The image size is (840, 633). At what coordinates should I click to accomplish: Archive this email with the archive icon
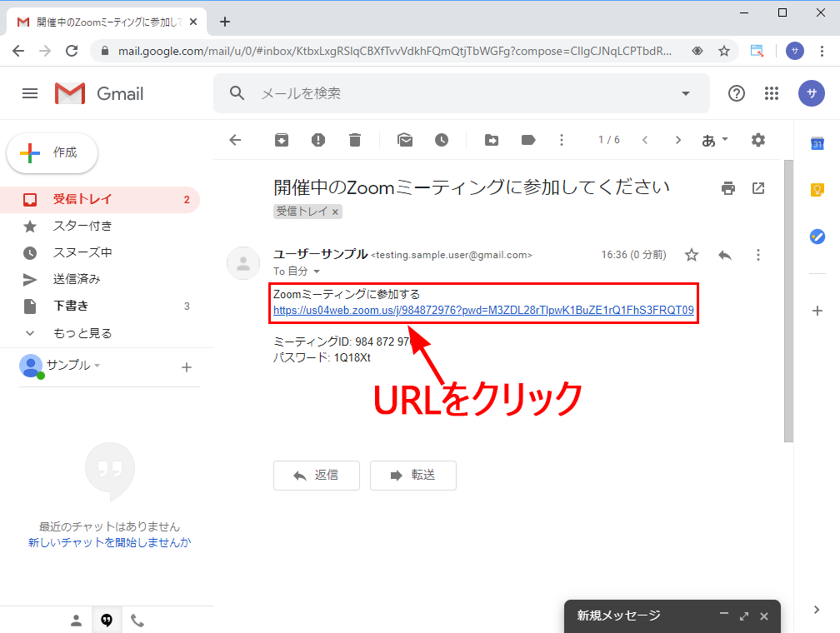point(282,140)
